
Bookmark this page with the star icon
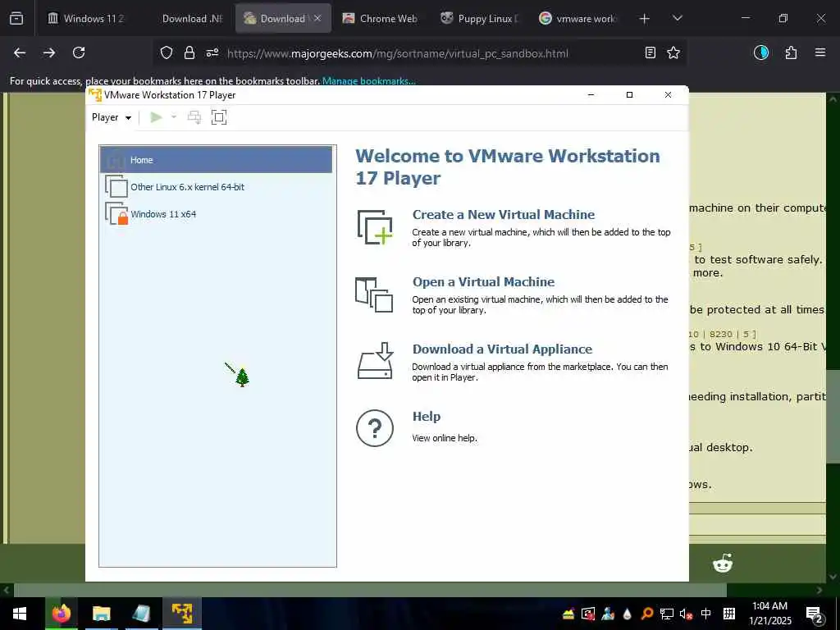673,52
